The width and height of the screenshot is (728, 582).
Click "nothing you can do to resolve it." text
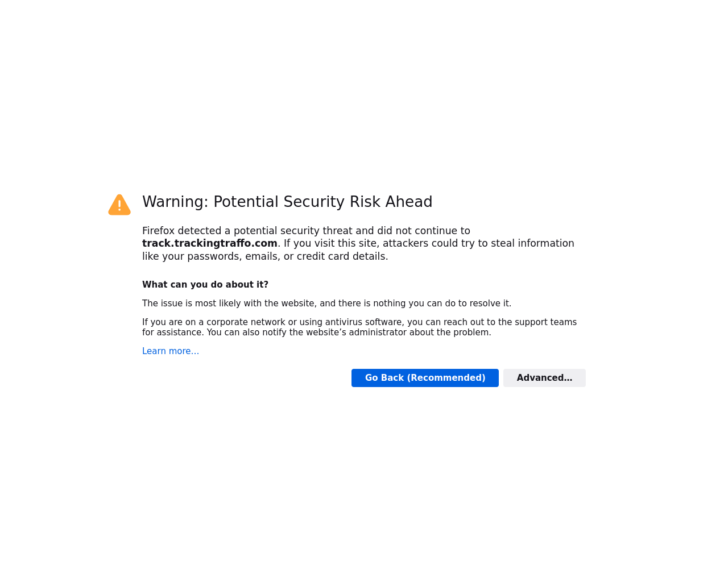442,304
